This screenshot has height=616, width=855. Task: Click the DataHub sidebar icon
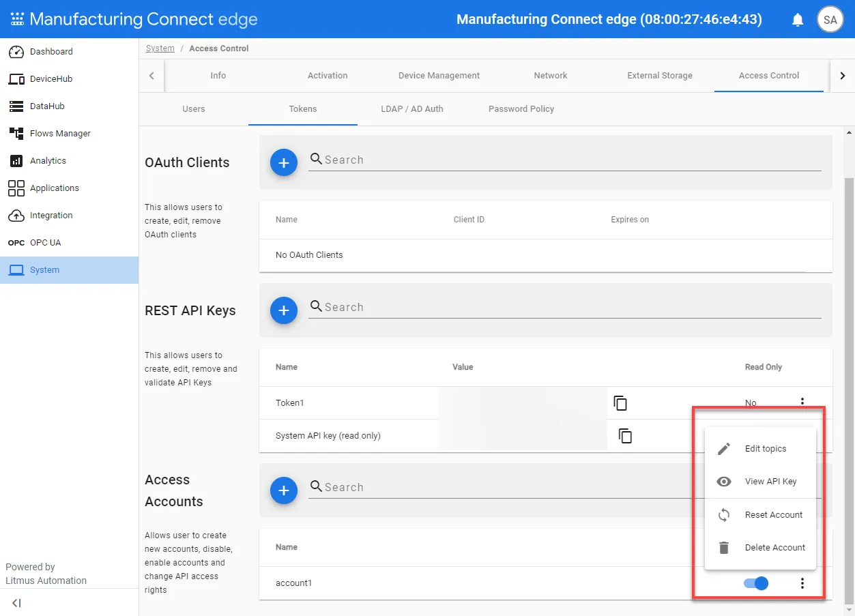coord(16,106)
